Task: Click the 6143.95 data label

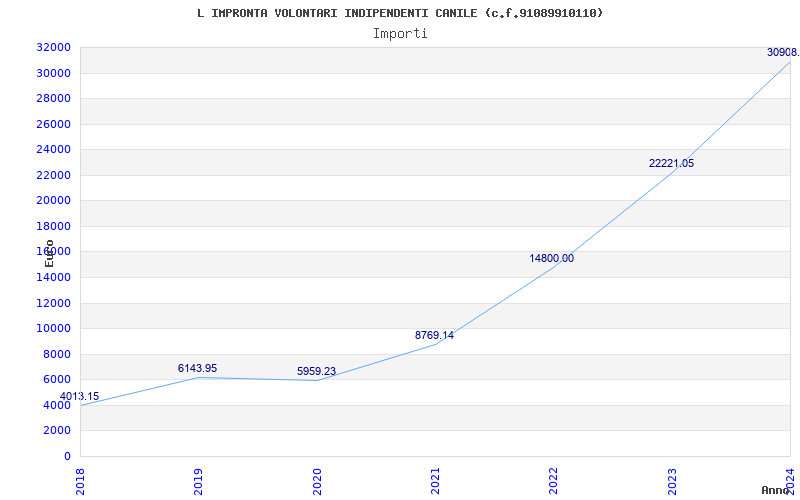Action: [197, 368]
